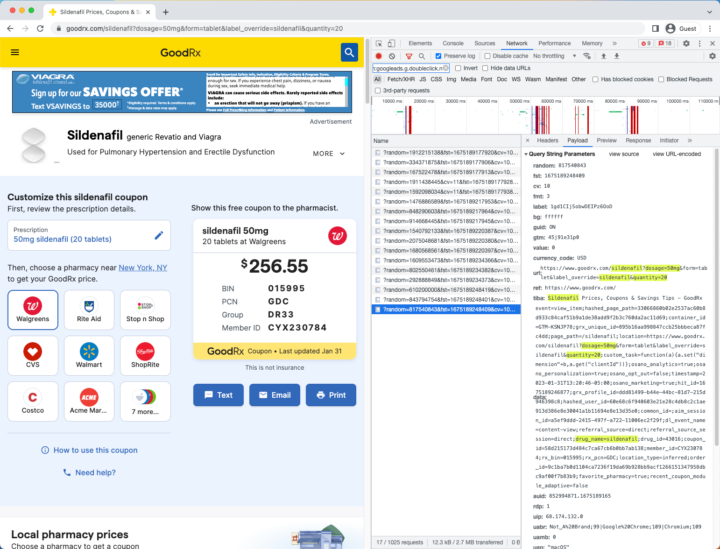The width and height of the screenshot is (720, 549).
Task: Open the New York, NY location link
Action: point(143,268)
